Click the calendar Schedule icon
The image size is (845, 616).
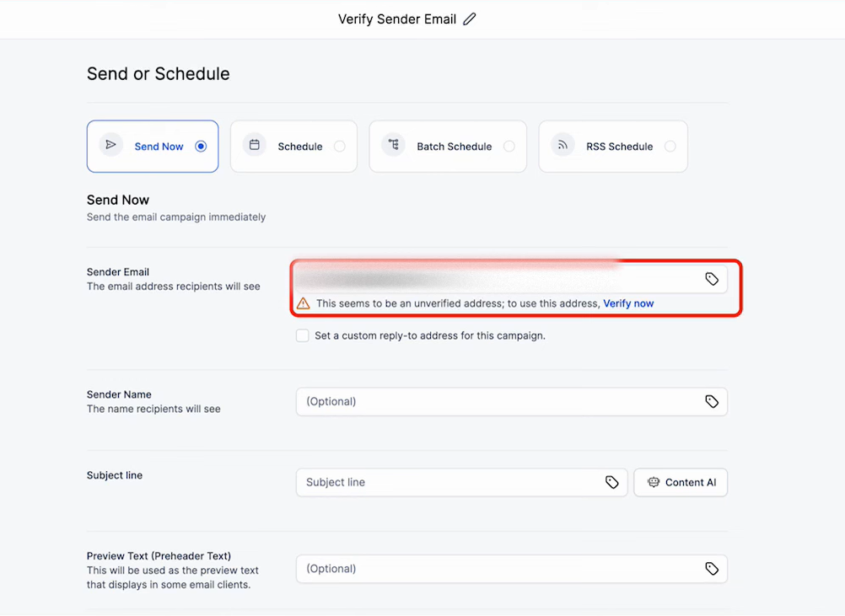pyautogui.click(x=255, y=145)
